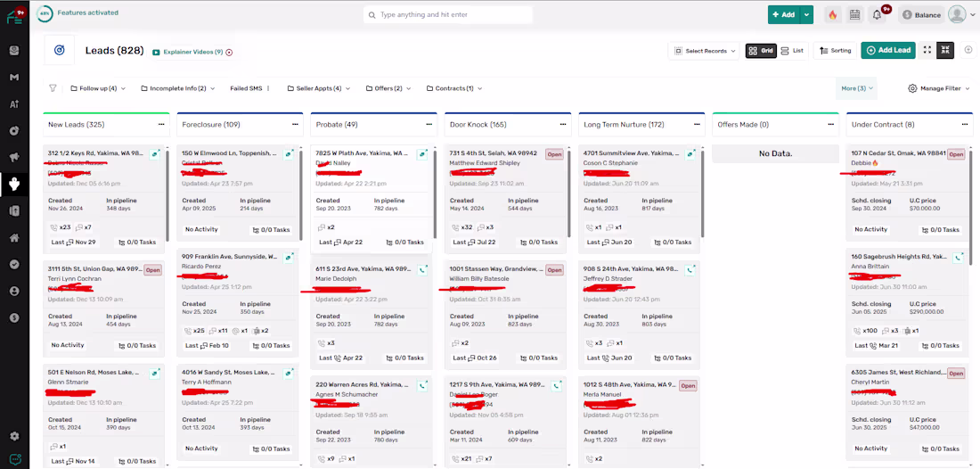Click the Sorting button

835,51
